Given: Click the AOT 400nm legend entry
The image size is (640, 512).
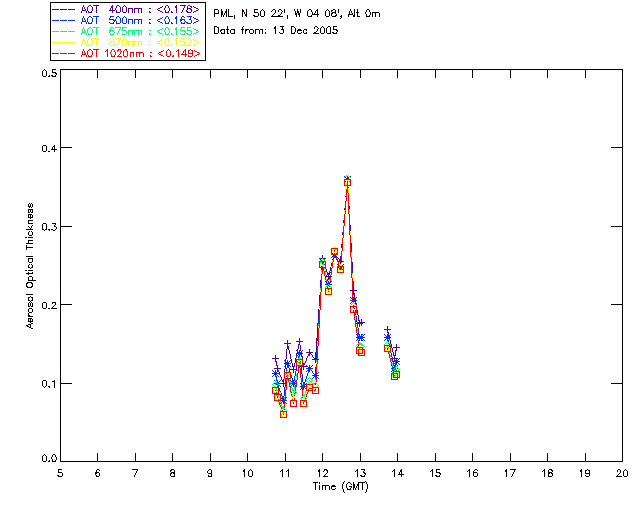Looking at the screenshot, I should coord(127,9).
